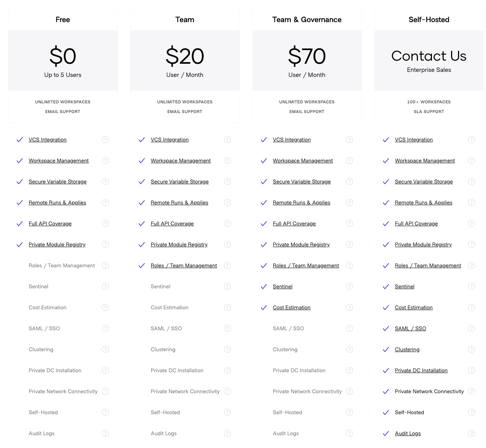Image resolution: width=486 pixels, height=448 pixels.
Task: Click Private DC Installation link in Self-Hosted
Action: pos(421,370)
